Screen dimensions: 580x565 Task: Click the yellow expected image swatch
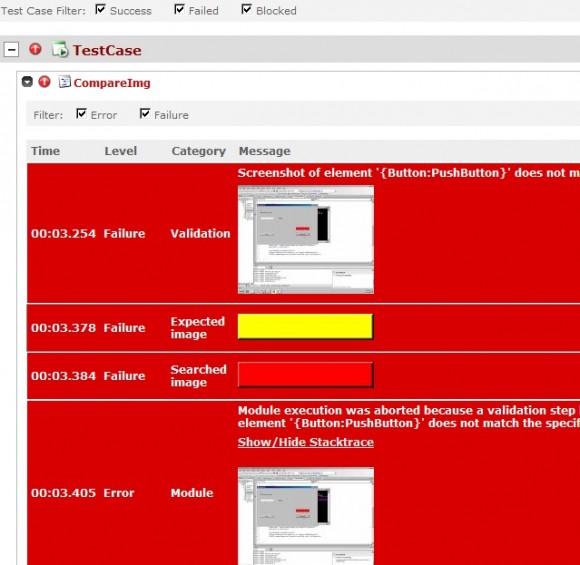[x=306, y=326]
